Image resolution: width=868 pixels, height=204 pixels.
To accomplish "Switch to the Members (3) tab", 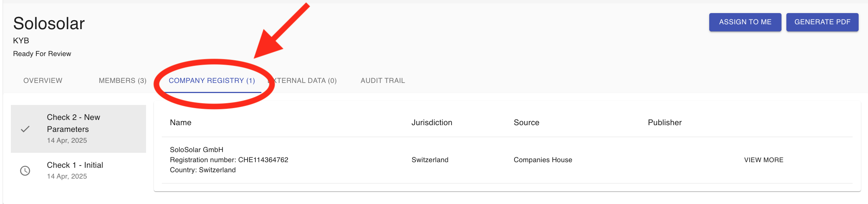I will click(122, 81).
